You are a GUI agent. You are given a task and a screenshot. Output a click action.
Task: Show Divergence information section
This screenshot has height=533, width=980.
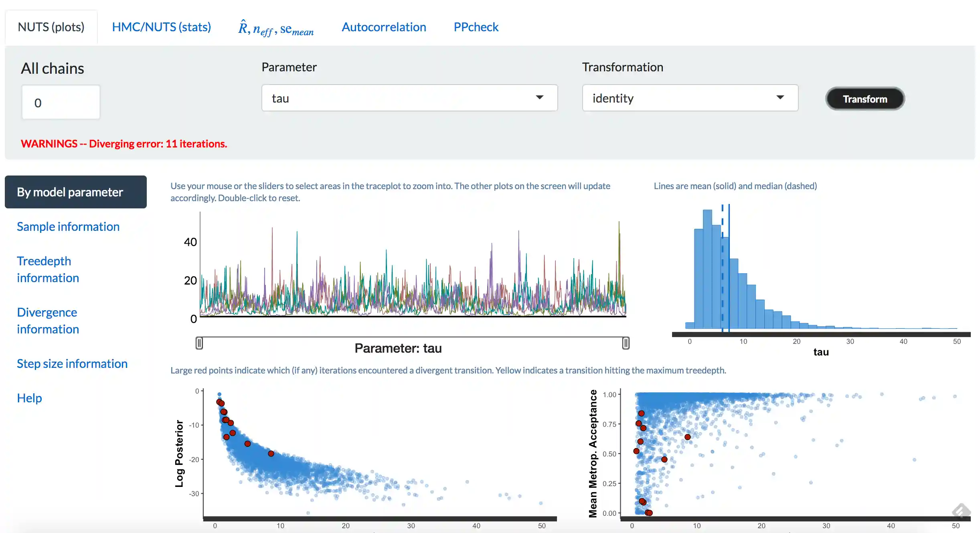pos(48,321)
